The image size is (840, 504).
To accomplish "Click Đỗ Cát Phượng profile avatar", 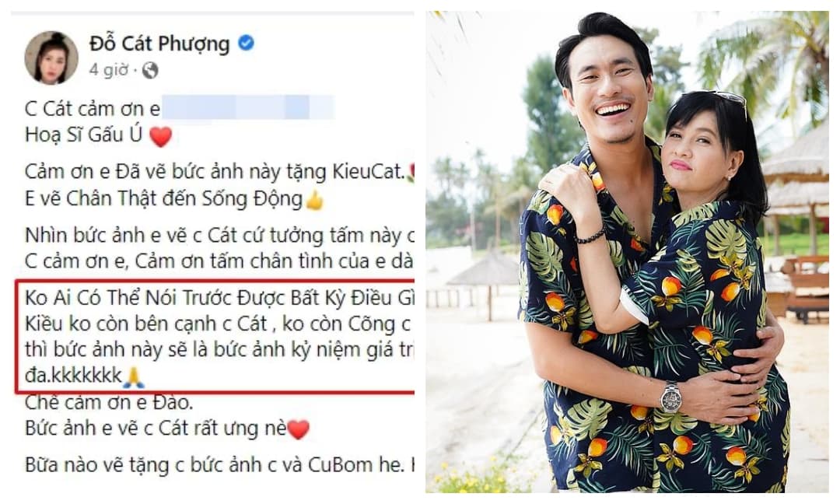I will (x=51, y=58).
